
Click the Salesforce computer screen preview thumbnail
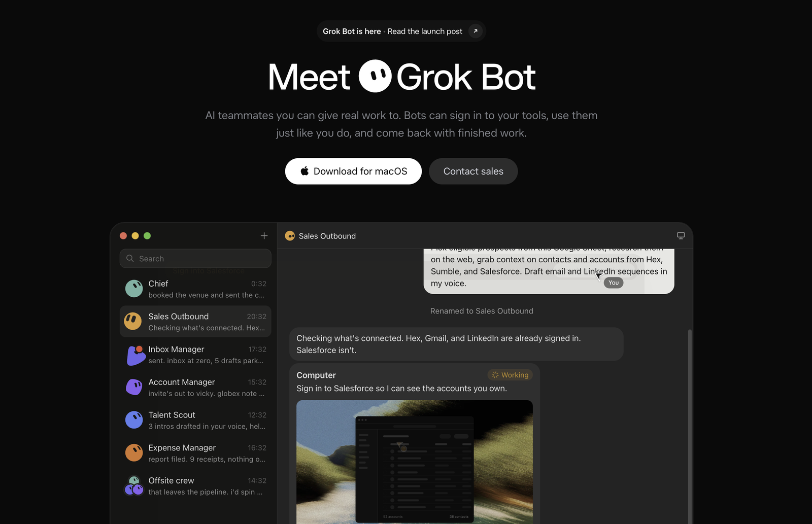coord(415,462)
